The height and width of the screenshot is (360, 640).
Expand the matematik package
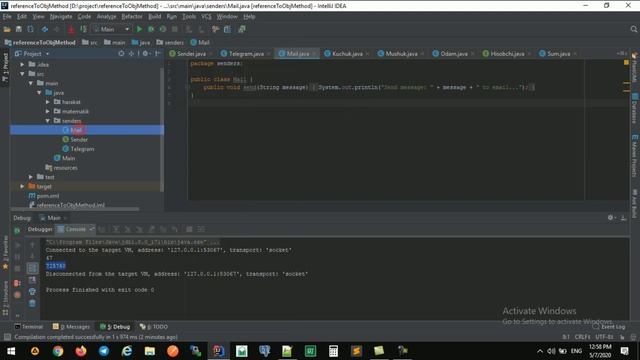(x=48, y=111)
